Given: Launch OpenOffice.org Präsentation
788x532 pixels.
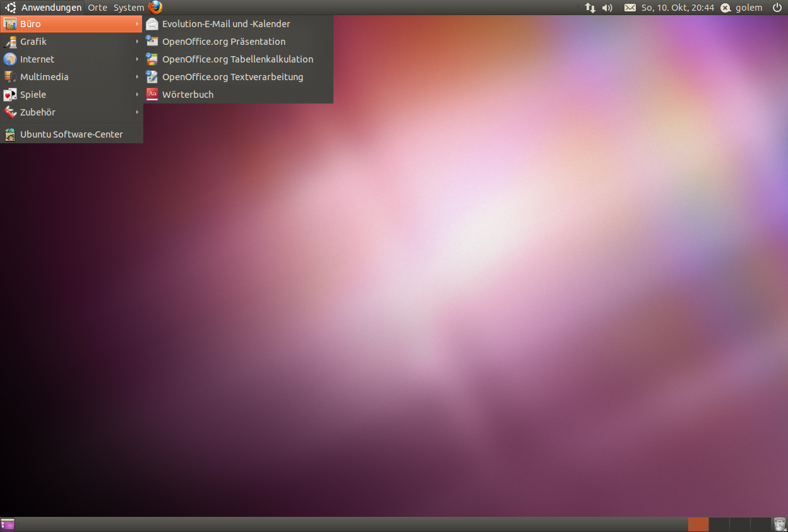Looking at the screenshot, I should point(238,42).
